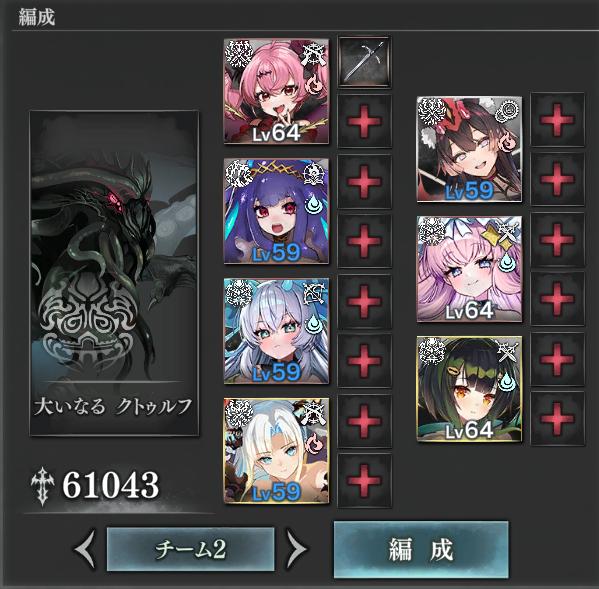The image size is (599, 589).
Task: Select the pink-haired Lv64 character at top
Action: 276,91
